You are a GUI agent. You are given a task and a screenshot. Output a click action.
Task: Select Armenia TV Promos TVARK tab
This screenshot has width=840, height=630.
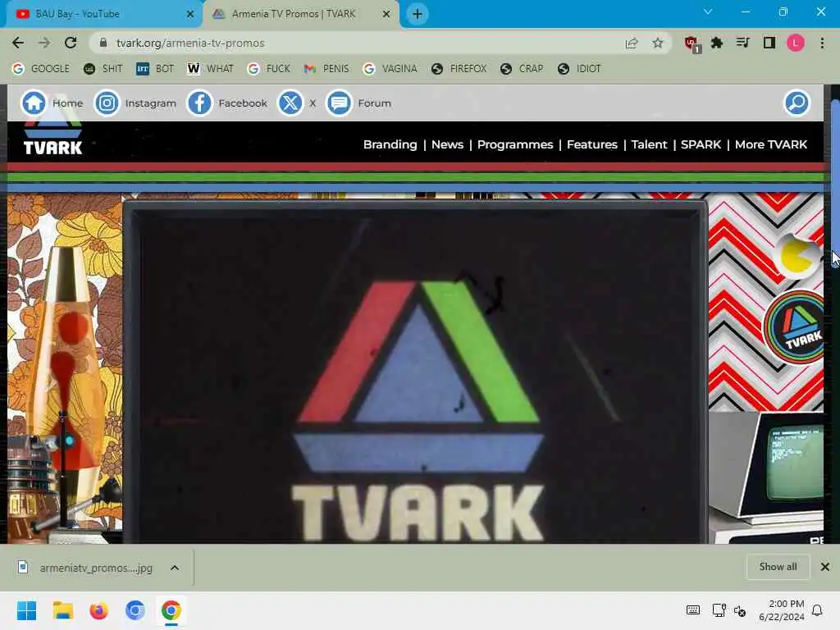(x=301, y=14)
